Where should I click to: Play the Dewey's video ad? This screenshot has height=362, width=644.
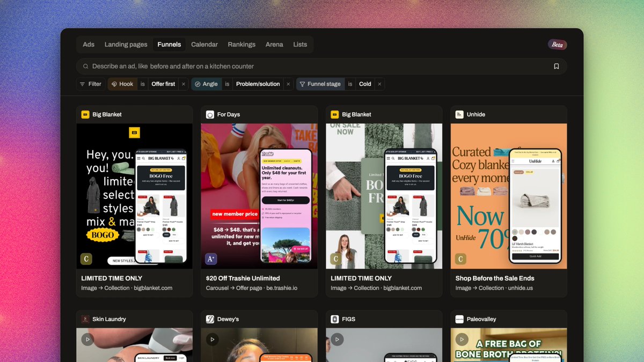212,339
